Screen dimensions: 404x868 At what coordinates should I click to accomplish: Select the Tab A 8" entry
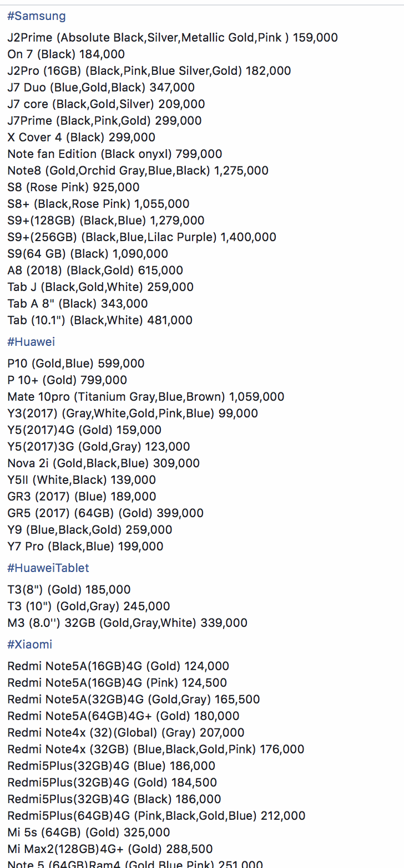click(x=78, y=304)
